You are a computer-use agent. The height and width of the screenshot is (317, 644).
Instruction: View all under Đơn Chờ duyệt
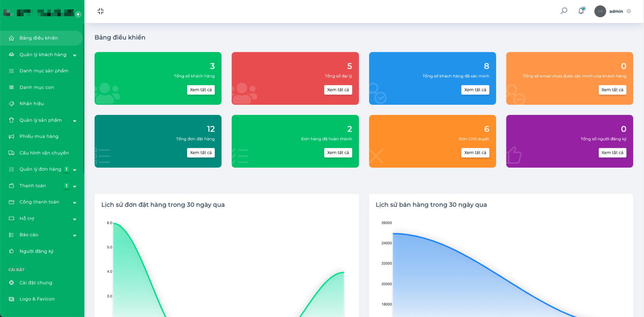pos(475,153)
